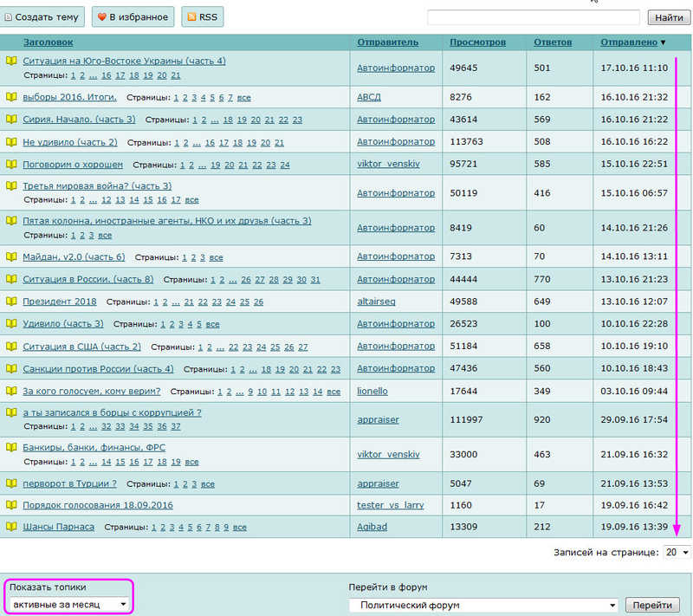This screenshot has width=693, height=616.
Task: Sort the table by Отправлено column
Action: tap(628, 42)
